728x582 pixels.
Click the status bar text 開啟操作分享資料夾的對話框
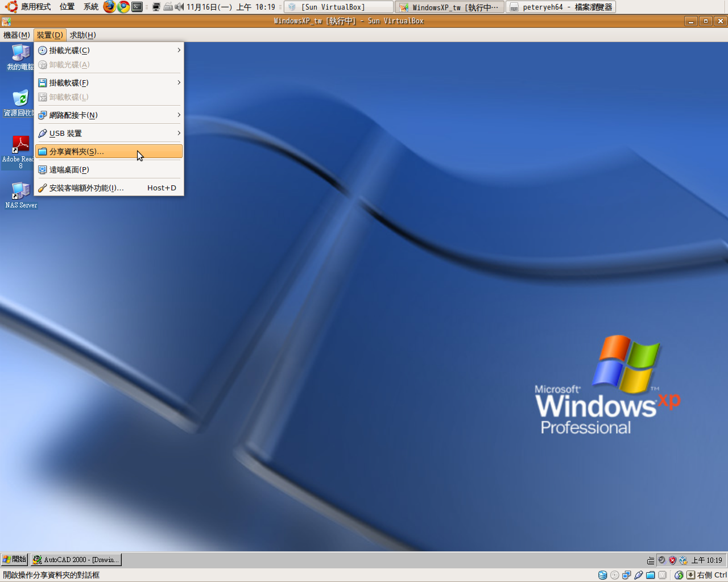(51, 575)
